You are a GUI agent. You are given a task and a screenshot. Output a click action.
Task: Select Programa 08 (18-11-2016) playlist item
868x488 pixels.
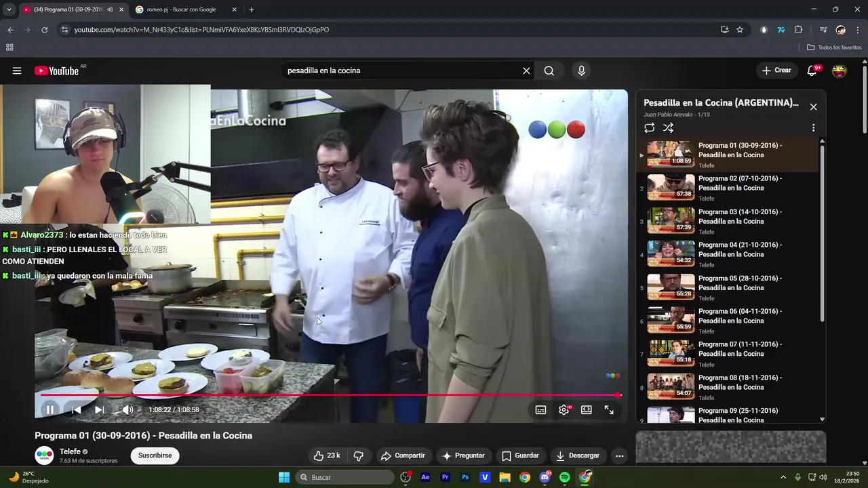[x=728, y=387]
